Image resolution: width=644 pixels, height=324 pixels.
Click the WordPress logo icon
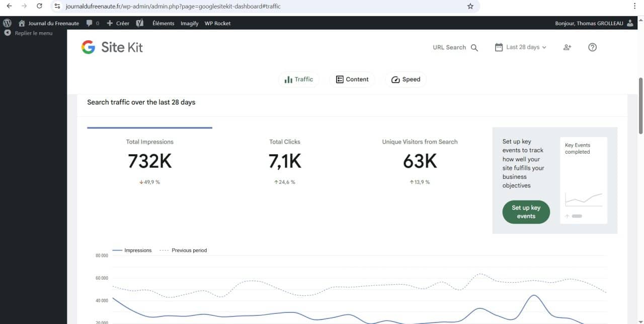pos(7,23)
